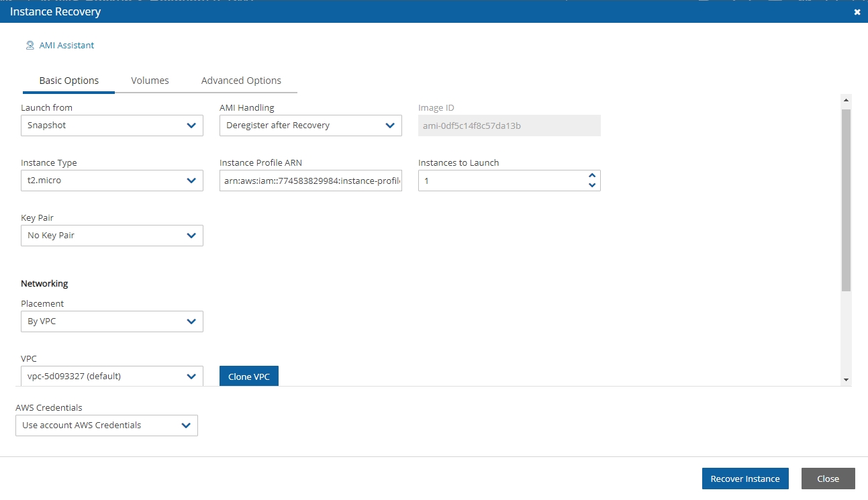Select the Basic Options tab
The image size is (868, 500).
pos(68,81)
